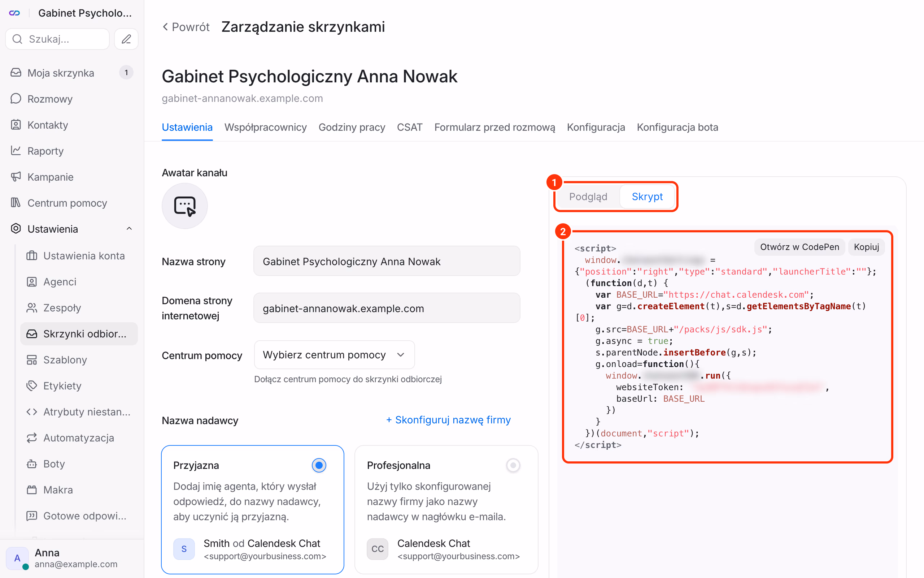Open Anna user profile at bottom
This screenshot has height=578, width=924.
72,558
